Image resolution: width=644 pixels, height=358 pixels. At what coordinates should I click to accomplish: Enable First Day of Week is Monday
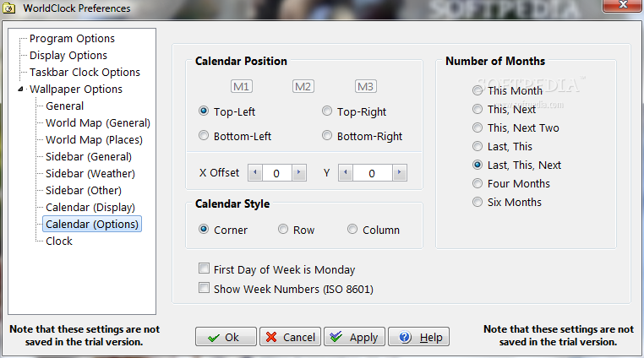click(x=205, y=268)
